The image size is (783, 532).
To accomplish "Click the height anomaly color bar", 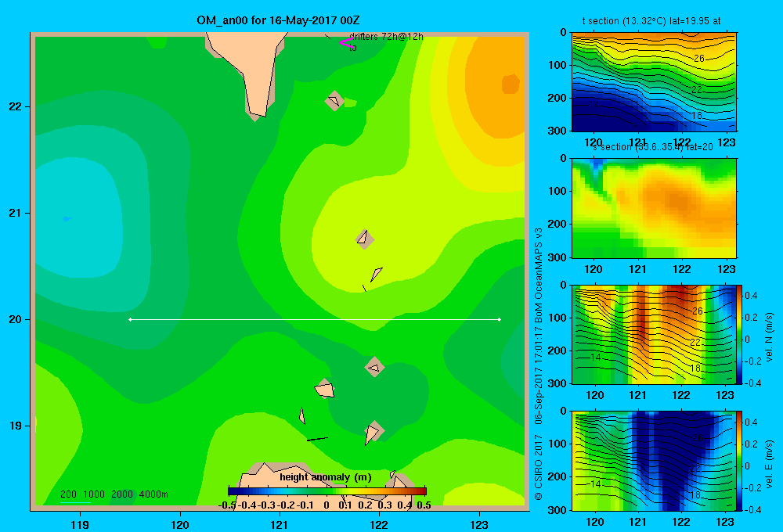I will 327,491.
